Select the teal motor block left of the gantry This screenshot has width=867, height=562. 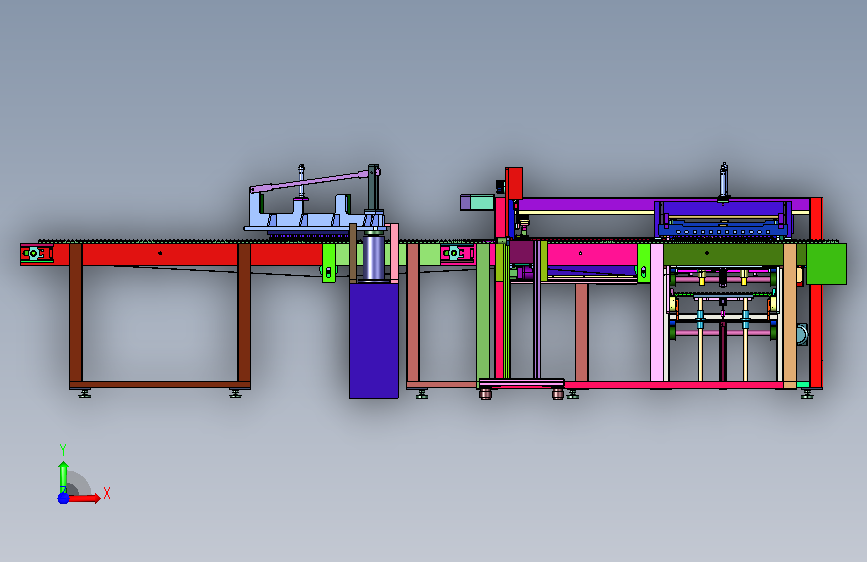482,202
